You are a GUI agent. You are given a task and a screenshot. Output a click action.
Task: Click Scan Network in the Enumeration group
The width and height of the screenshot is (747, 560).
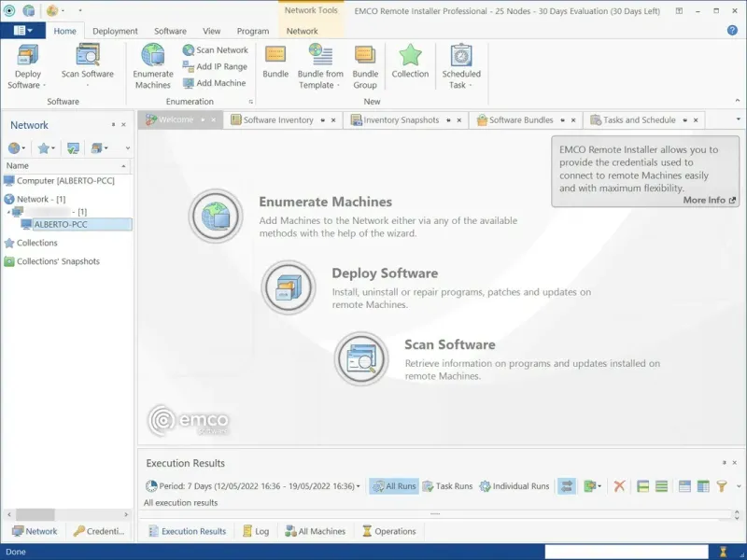point(216,50)
